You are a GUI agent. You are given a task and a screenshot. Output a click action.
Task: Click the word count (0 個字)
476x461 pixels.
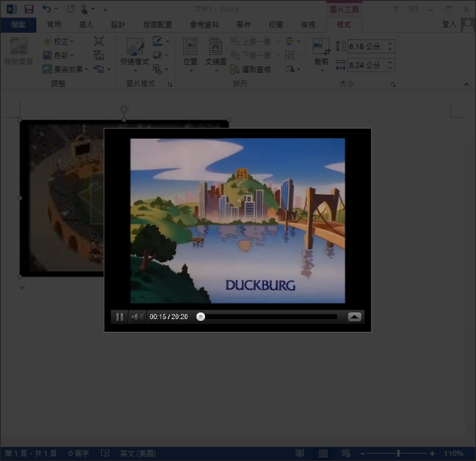78,454
